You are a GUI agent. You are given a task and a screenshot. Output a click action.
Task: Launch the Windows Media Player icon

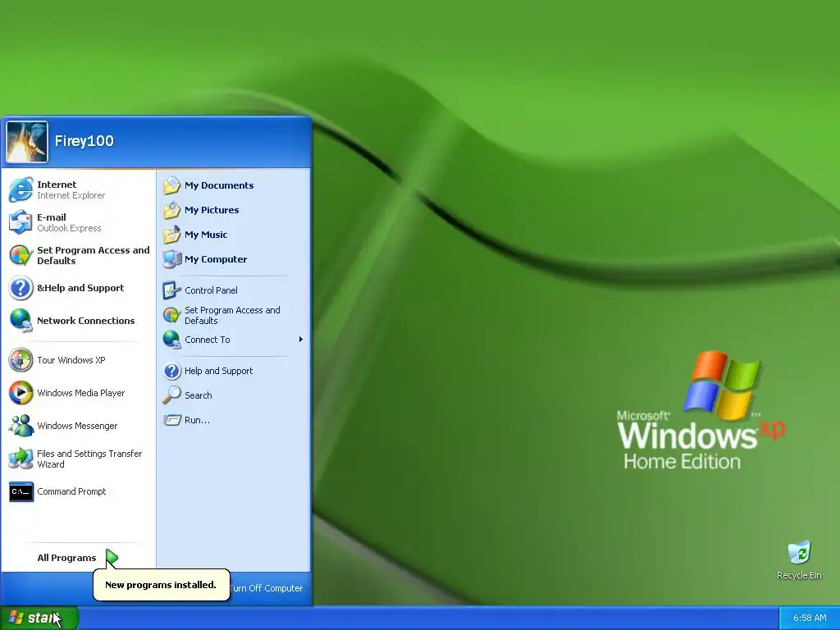click(21, 393)
